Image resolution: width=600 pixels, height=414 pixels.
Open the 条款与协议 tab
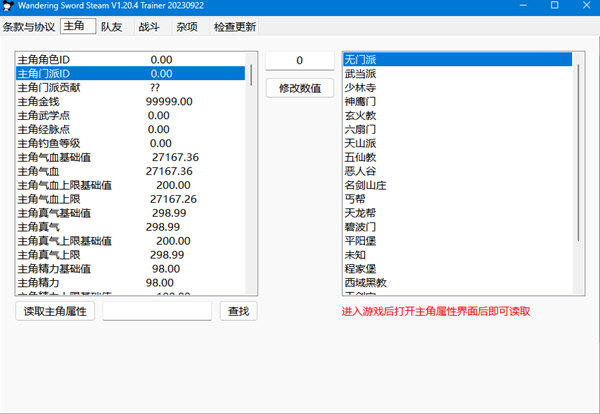pos(29,27)
